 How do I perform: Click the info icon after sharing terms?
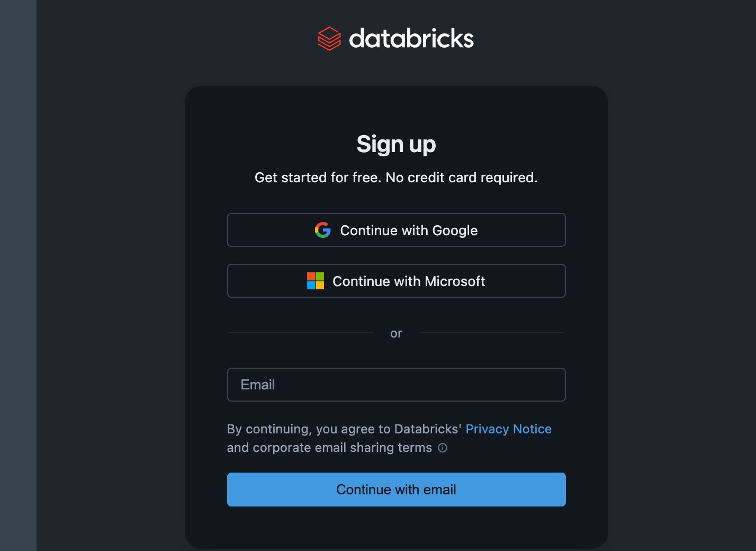tap(443, 448)
